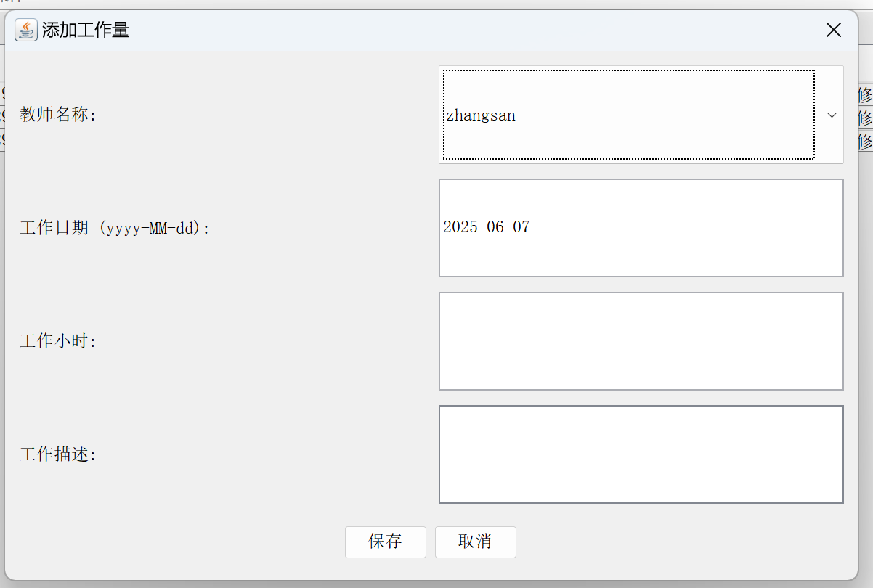The width and height of the screenshot is (873, 588).
Task: Open the combo box showing zhangsan
Action: [x=641, y=115]
